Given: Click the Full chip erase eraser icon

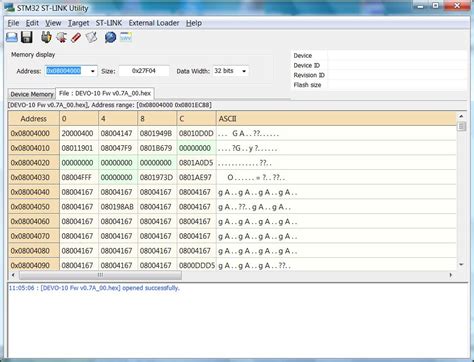Looking at the screenshot, I should (x=76, y=37).
